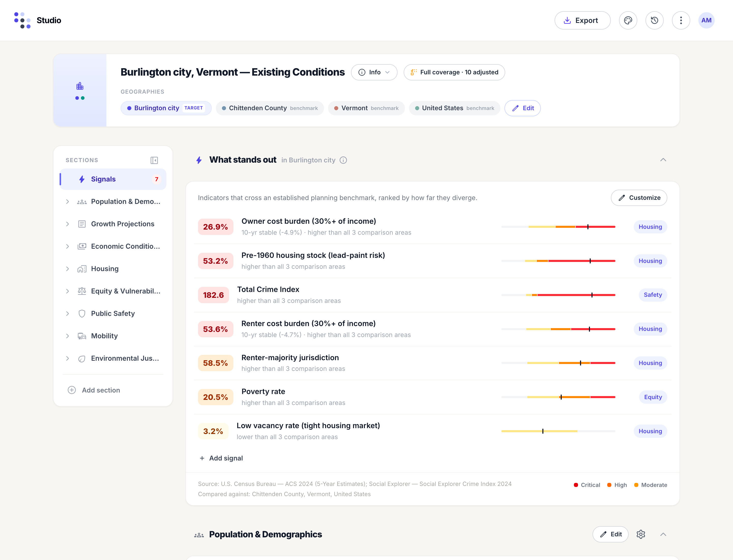Click the 182.6 crime index value
This screenshot has width=733, height=560.
point(213,295)
